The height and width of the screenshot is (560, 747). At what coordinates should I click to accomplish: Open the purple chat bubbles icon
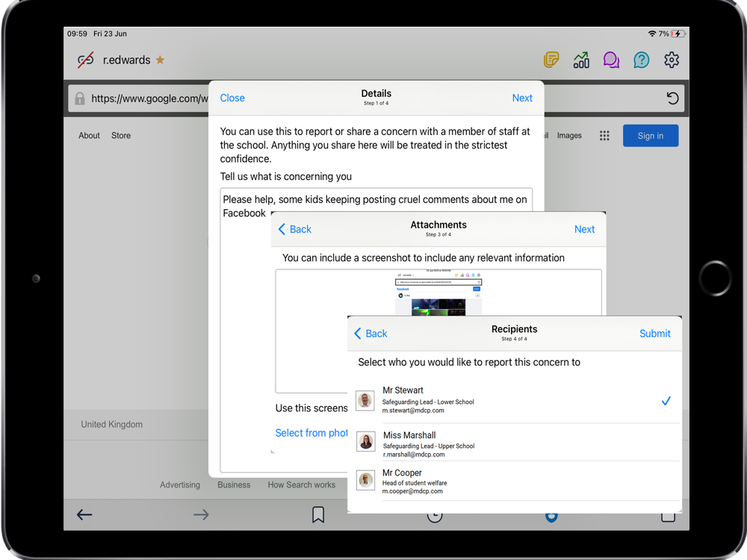tap(611, 60)
